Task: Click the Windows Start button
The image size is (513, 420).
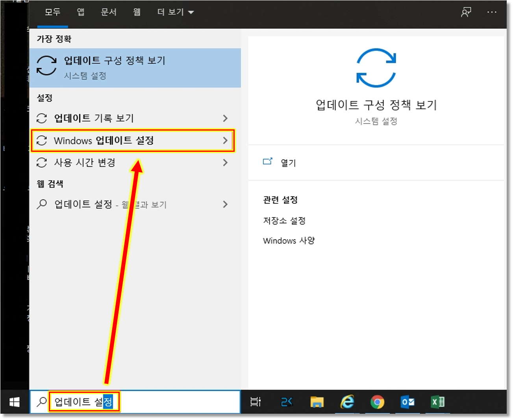Action: pyautogui.click(x=15, y=402)
